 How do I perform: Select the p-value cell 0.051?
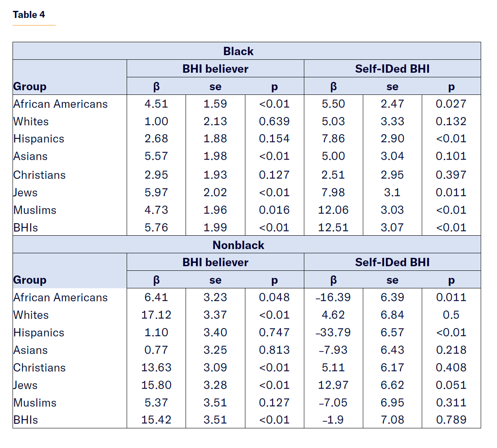451,385
